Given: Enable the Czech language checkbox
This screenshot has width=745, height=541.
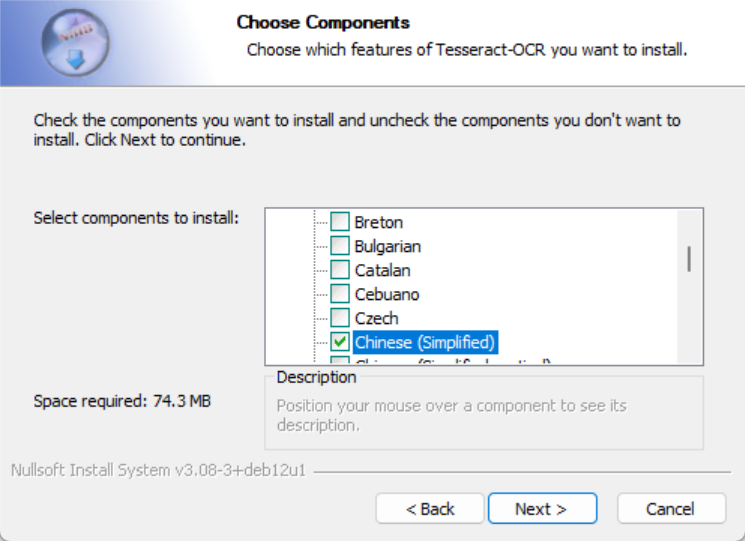Looking at the screenshot, I should click(x=340, y=318).
